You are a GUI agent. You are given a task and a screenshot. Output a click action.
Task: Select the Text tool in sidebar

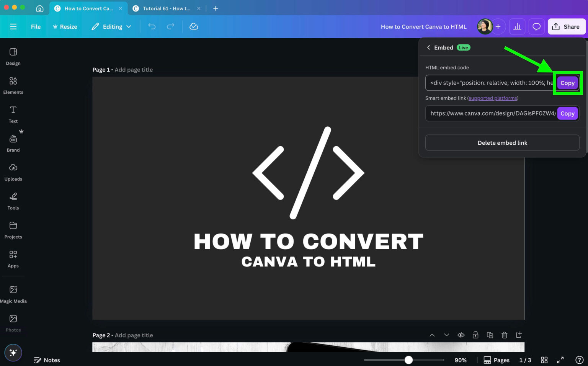(13, 114)
